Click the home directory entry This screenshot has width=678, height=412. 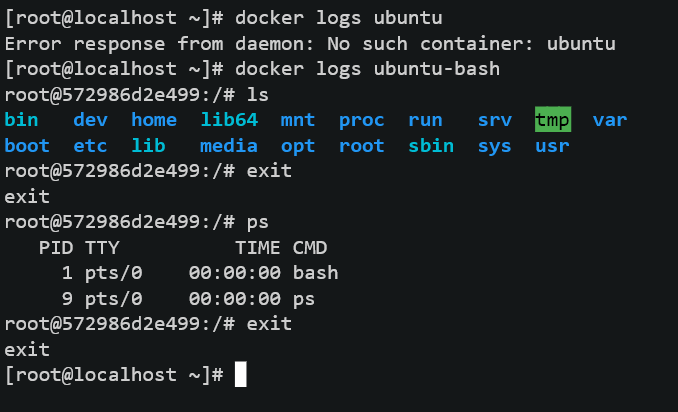click(x=154, y=120)
